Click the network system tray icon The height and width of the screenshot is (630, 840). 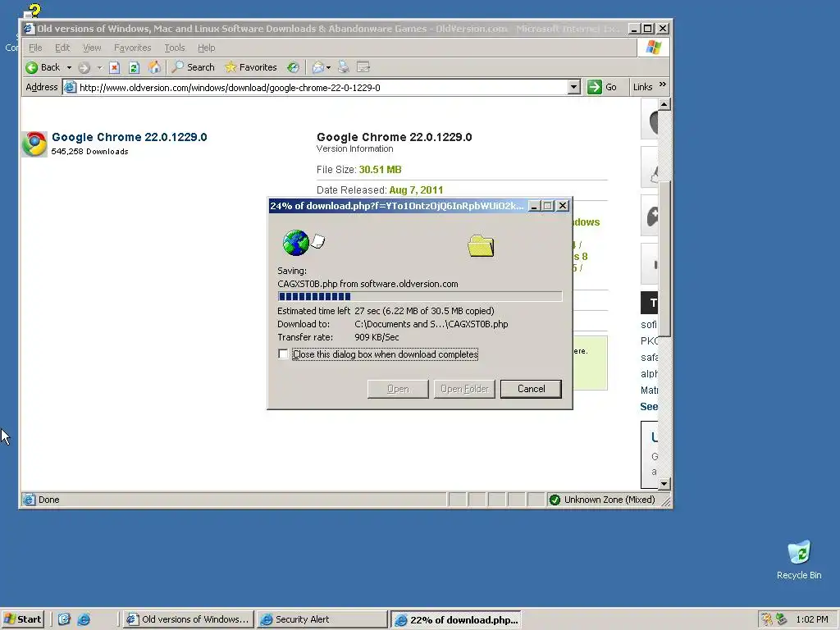[782, 619]
